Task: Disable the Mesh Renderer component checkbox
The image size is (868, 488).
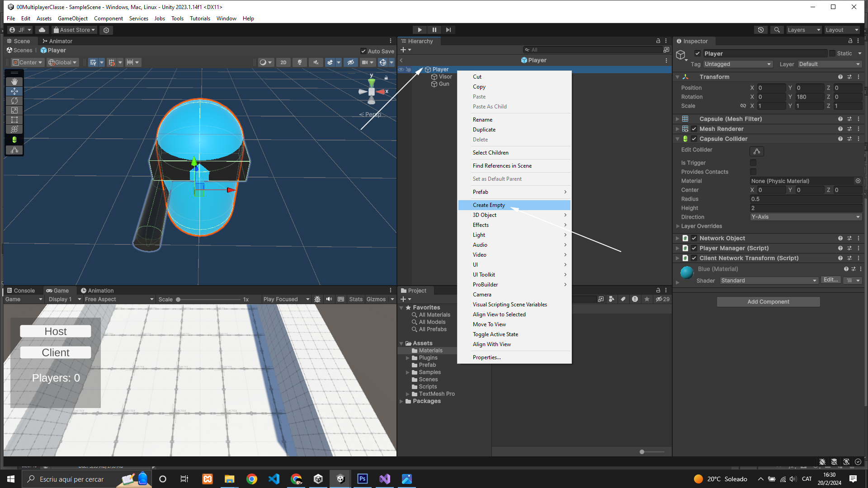Action: 694,129
